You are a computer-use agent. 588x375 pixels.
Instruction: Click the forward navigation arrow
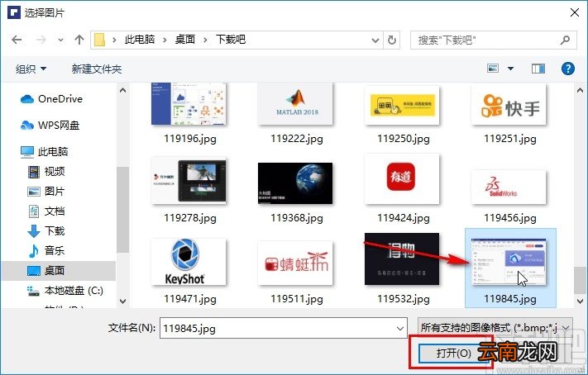[x=41, y=40]
